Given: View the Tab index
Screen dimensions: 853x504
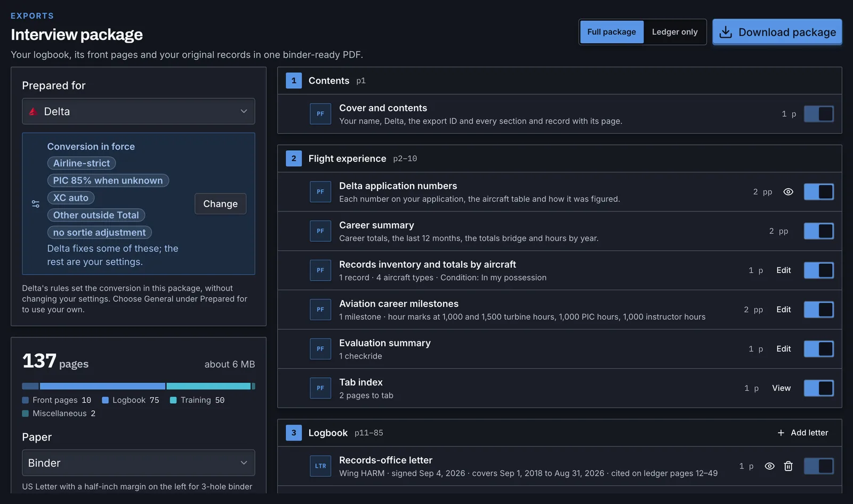Looking at the screenshot, I should coord(782,388).
